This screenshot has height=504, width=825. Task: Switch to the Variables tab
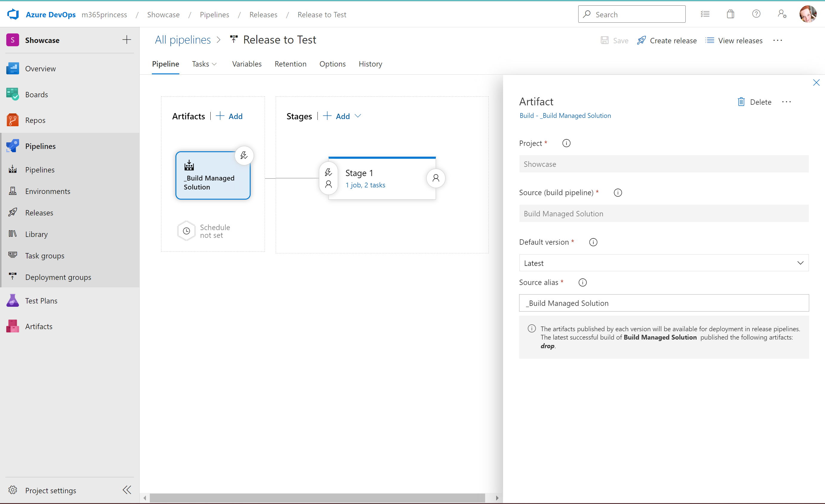click(247, 64)
